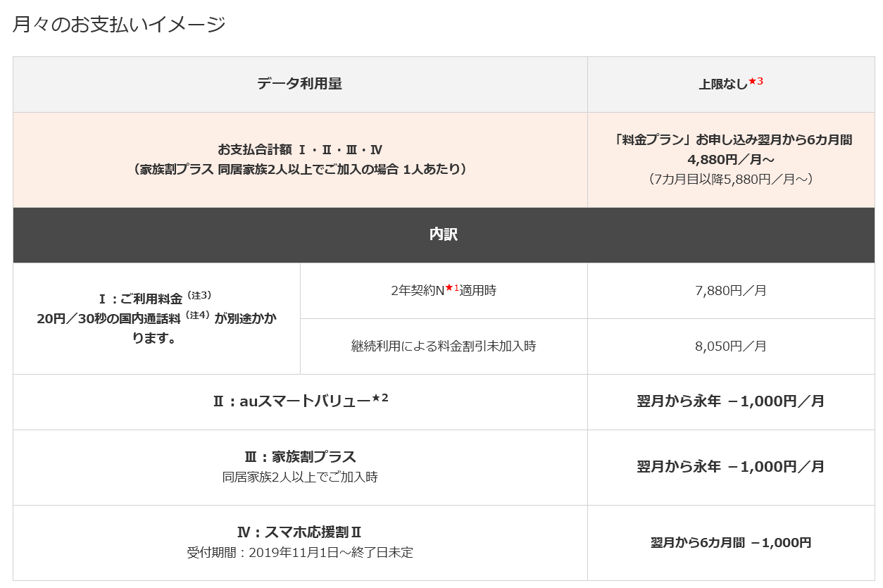Viewport: 883px width, 588px height.
Task: Select the データ利用量 header cell
Action: pos(299,84)
